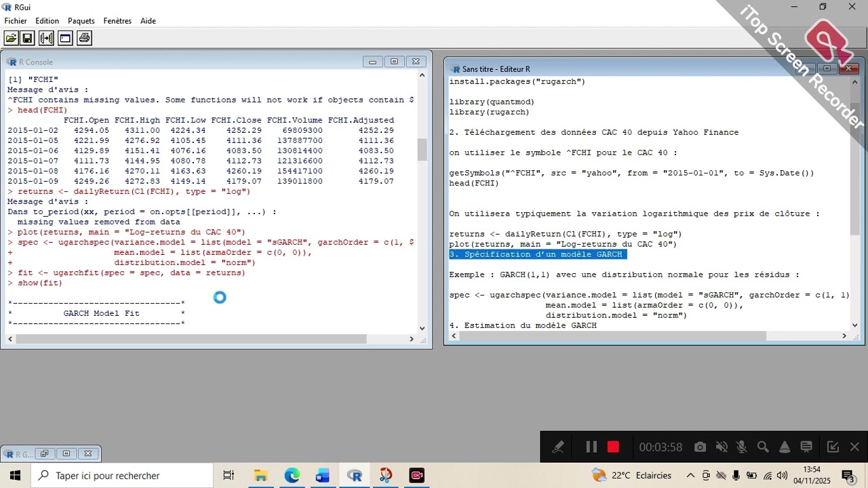Click the taskbar search box

(x=122, y=476)
